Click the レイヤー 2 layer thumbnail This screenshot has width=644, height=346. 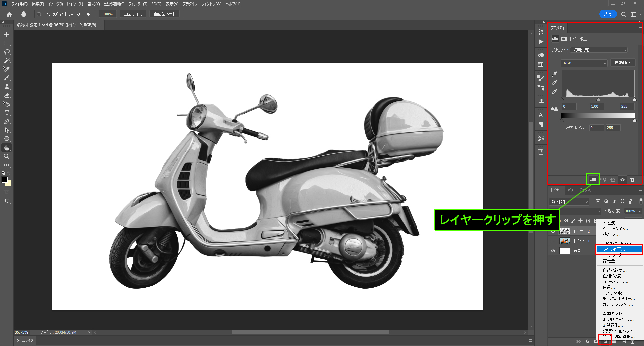pos(565,231)
